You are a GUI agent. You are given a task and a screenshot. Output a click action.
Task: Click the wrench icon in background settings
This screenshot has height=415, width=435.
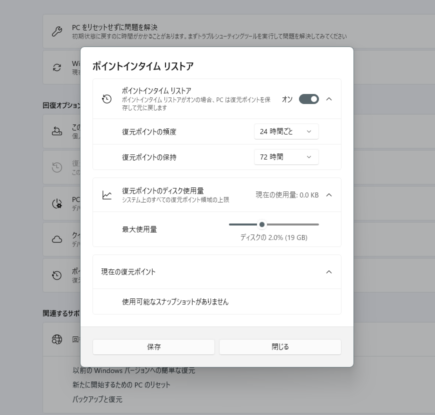pyautogui.click(x=57, y=31)
